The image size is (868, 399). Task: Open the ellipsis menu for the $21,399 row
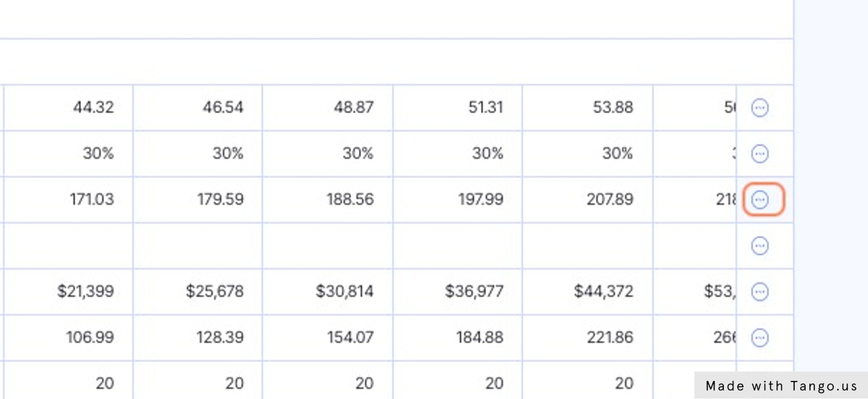[x=759, y=292]
